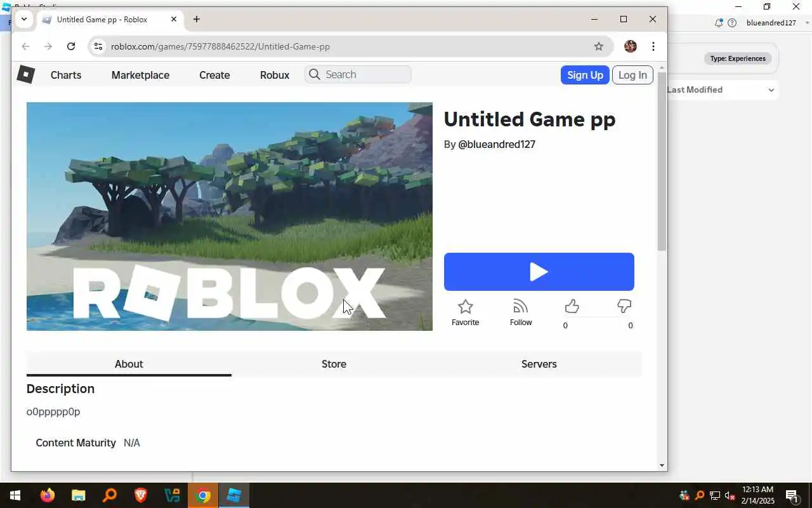The width and height of the screenshot is (812, 508).
Task: Click the game thumbnail image
Action: [230, 217]
